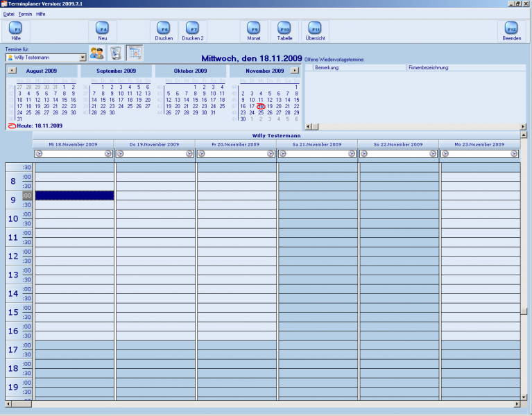Click the schedule horizontal scrollbar left arrow

tap(8, 404)
